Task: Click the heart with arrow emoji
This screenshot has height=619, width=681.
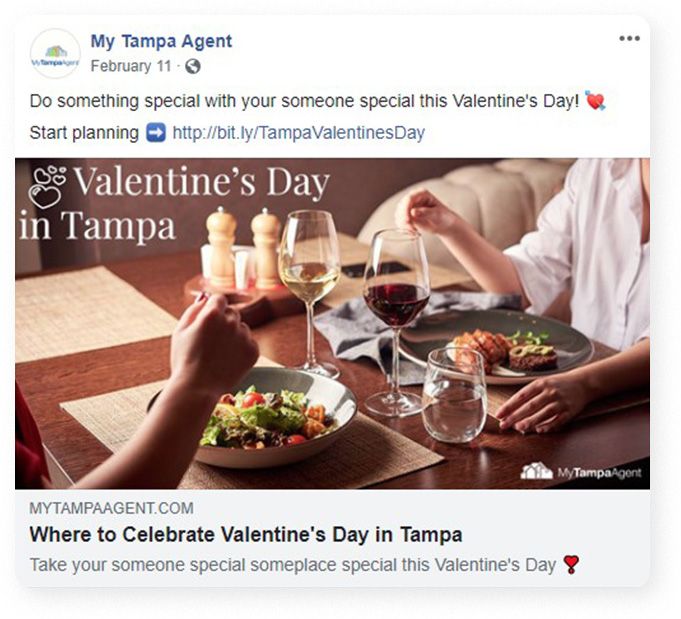Action: (595, 101)
